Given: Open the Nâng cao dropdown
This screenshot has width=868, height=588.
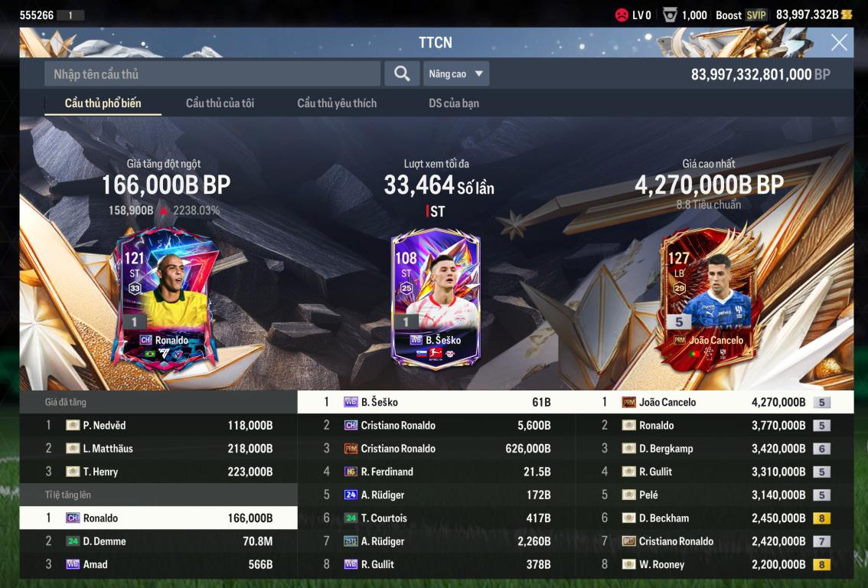Looking at the screenshot, I should [455, 73].
